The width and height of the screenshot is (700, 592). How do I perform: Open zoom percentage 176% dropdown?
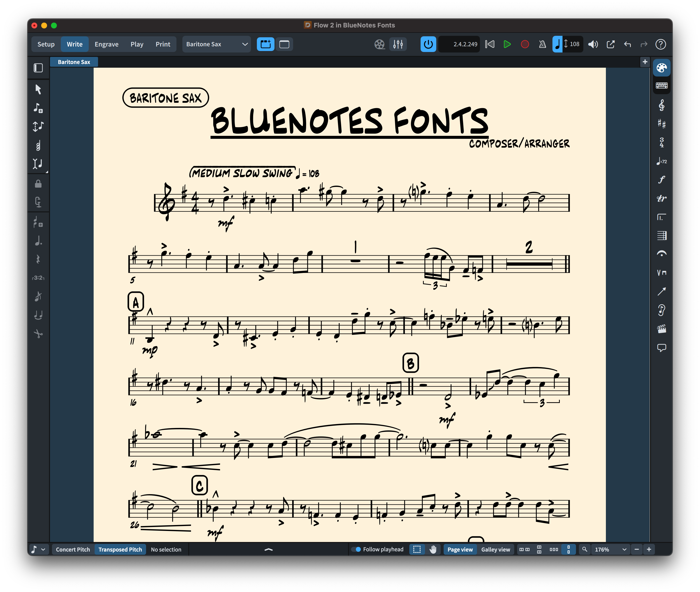[x=611, y=549]
